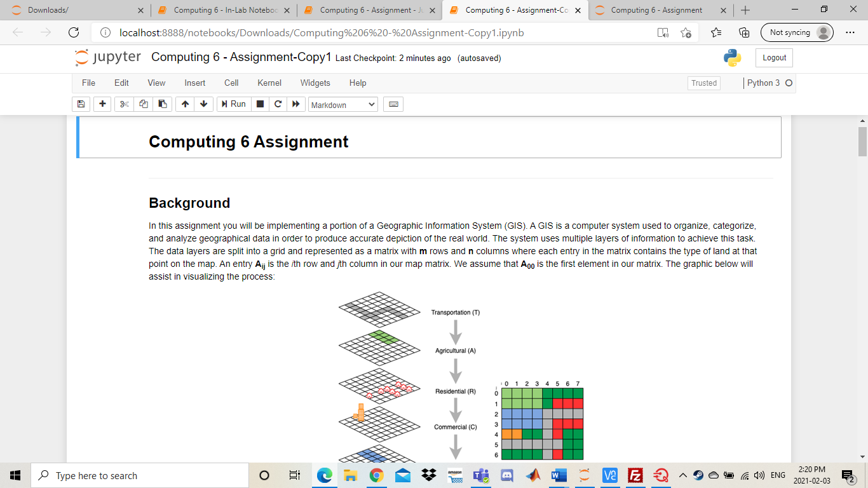Open FileZilla from the taskbar
868x488 pixels.
tap(635, 475)
